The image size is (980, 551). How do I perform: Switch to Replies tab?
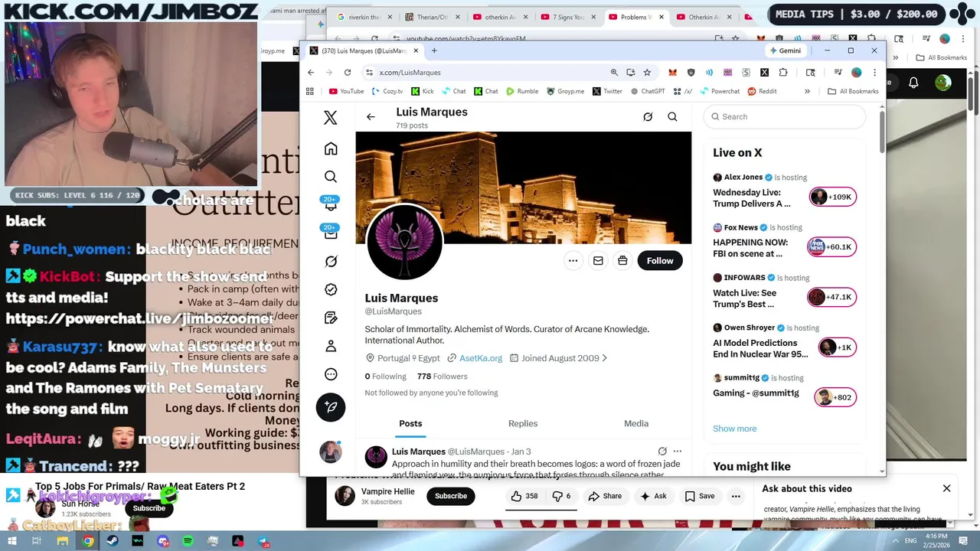click(x=523, y=423)
